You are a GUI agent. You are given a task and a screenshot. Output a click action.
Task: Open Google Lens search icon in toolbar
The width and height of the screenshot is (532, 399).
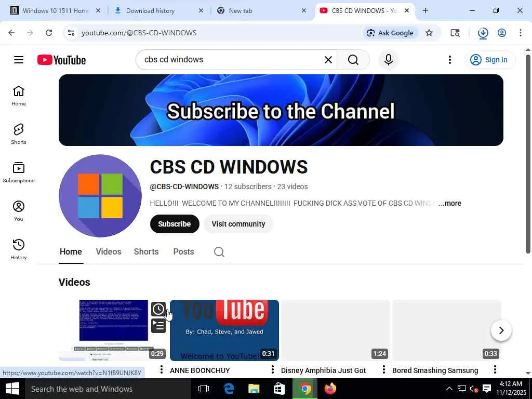pos(455,33)
